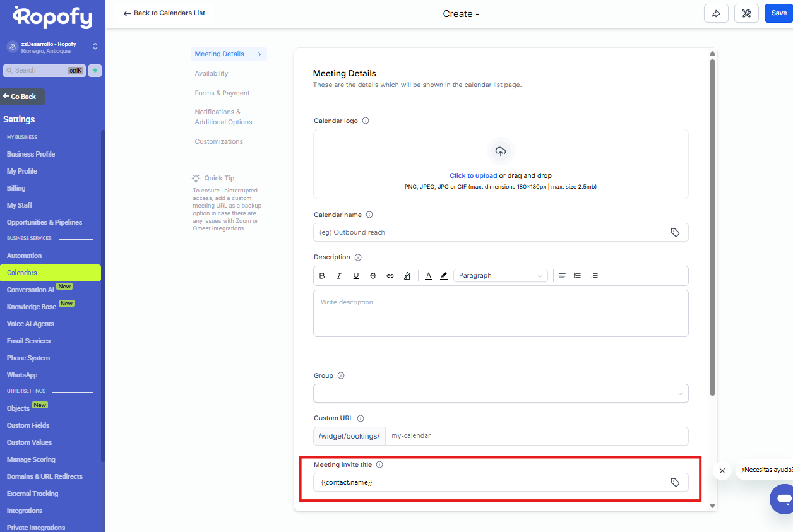Apply strikethrough in description editor
793x532 pixels.
coord(373,276)
